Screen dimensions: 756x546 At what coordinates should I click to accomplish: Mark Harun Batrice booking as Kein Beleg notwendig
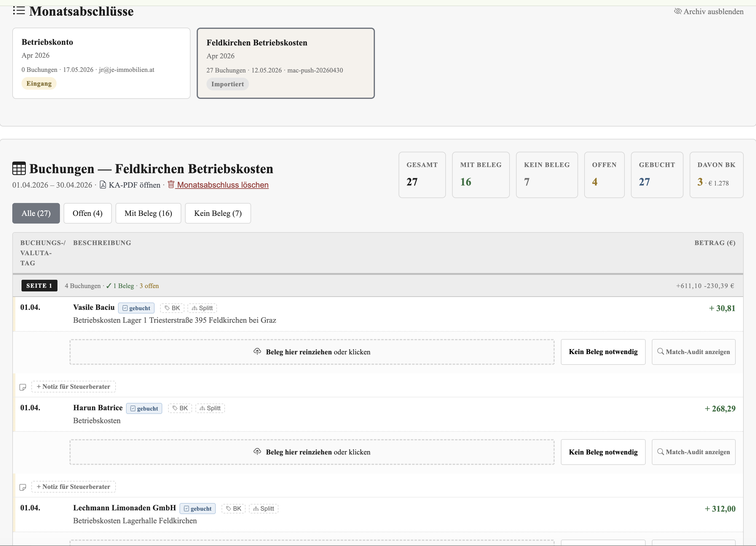click(603, 452)
